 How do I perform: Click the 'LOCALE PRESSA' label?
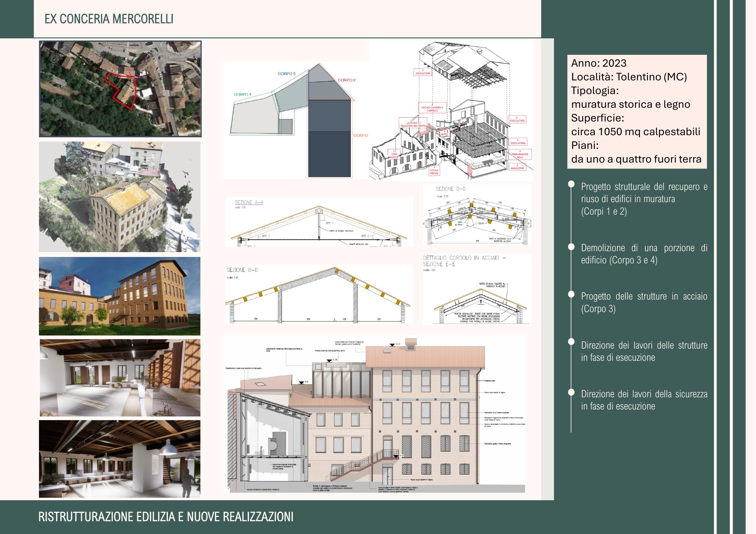pyautogui.click(x=434, y=170)
